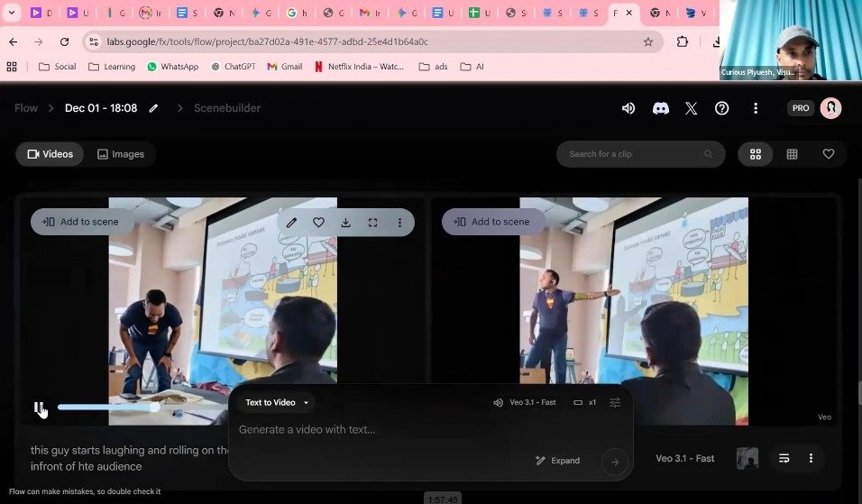862x504 pixels.
Task: Rename project with pencil icon
Action: (x=153, y=108)
